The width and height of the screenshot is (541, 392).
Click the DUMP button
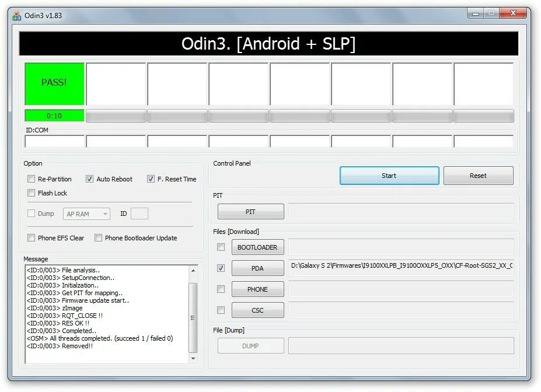click(x=250, y=346)
